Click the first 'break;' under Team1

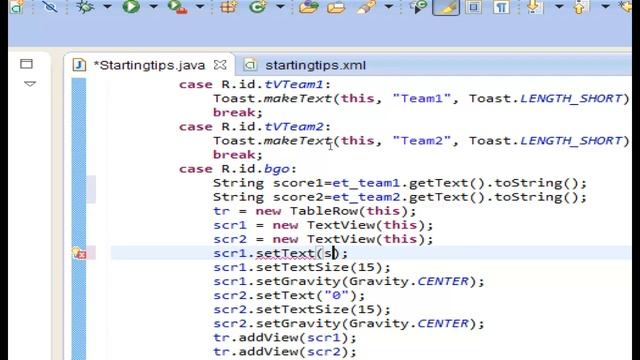[238, 113]
